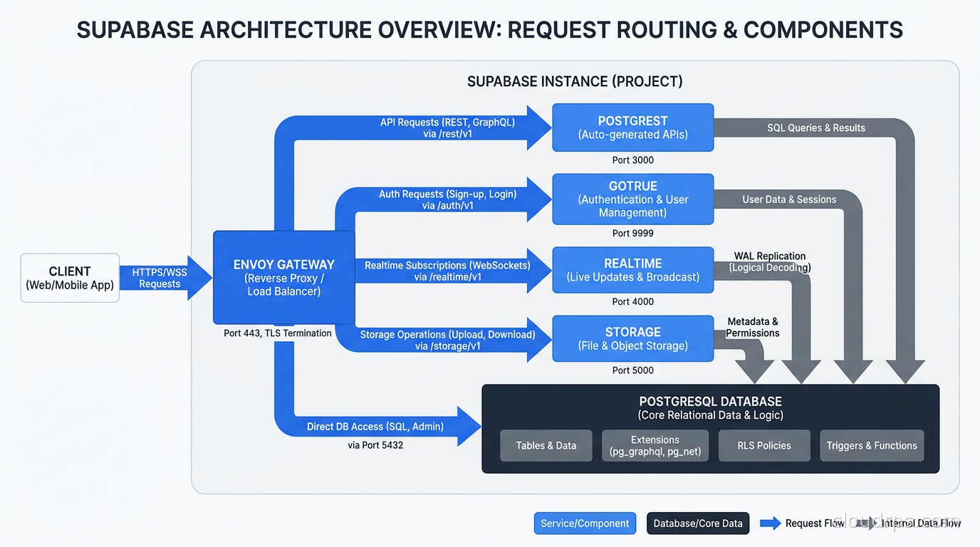Click the Database/Core Data legend swatch
This screenshot has width=980, height=547.
[698, 523]
